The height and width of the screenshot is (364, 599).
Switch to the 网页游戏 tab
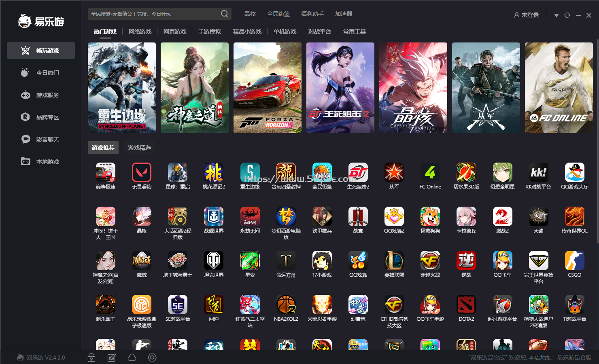(x=175, y=32)
